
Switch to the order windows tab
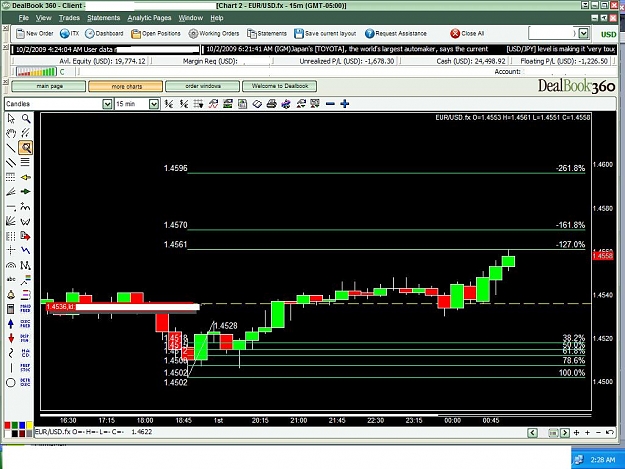pyautogui.click(x=202, y=86)
